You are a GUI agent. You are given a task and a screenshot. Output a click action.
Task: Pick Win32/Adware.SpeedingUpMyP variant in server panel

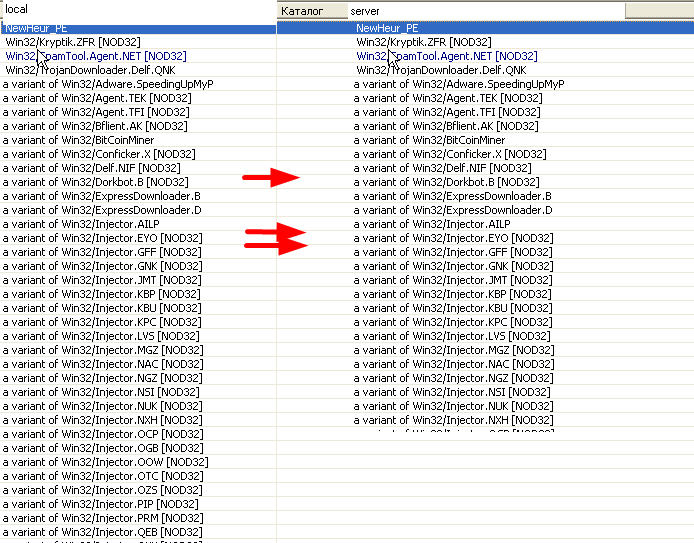click(459, 84)
